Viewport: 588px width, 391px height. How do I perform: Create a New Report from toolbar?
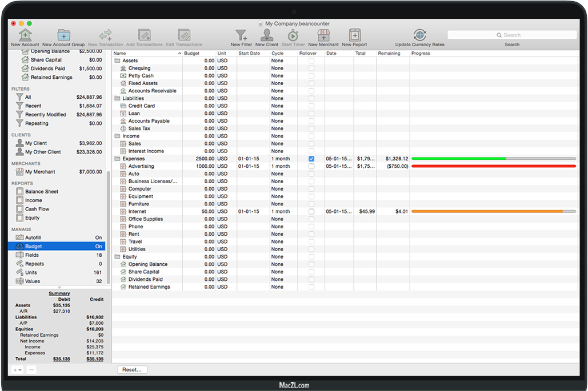pos(354,35)
